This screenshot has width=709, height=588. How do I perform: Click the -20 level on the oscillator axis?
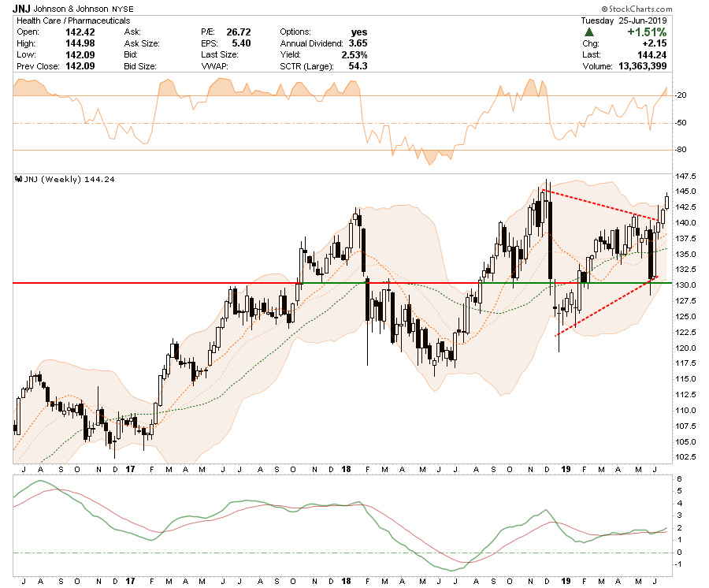pos(681,95)
